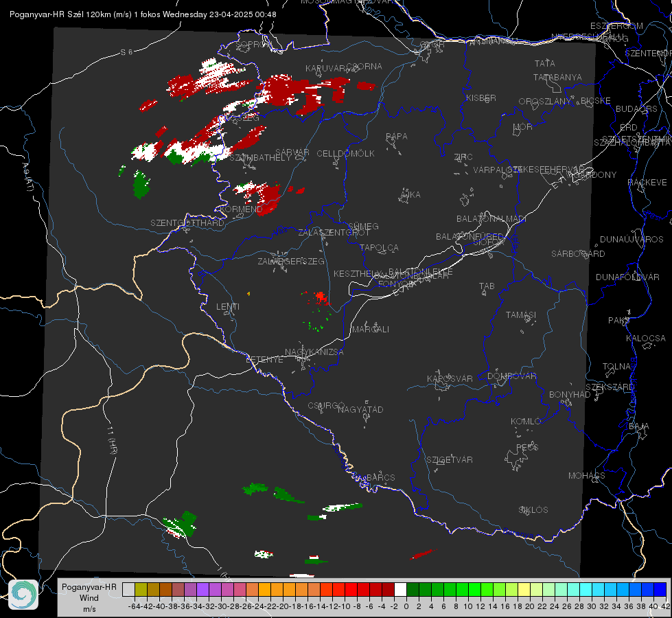Click the TATA city label
The height and width of the screenshot is (618, 672).
pos(545,63)
